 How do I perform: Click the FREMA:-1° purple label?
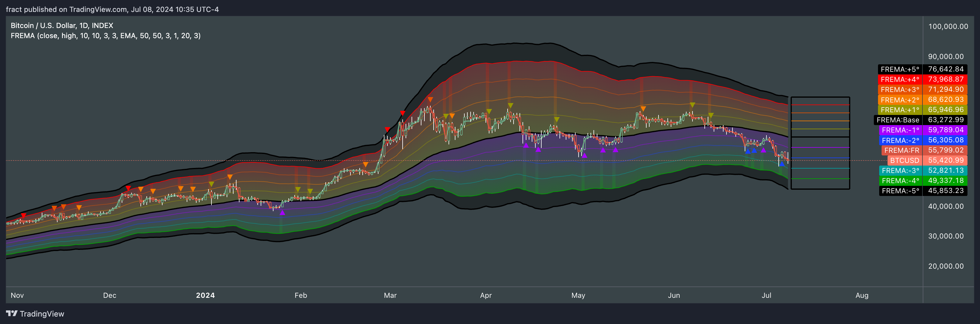pos(901,130)
